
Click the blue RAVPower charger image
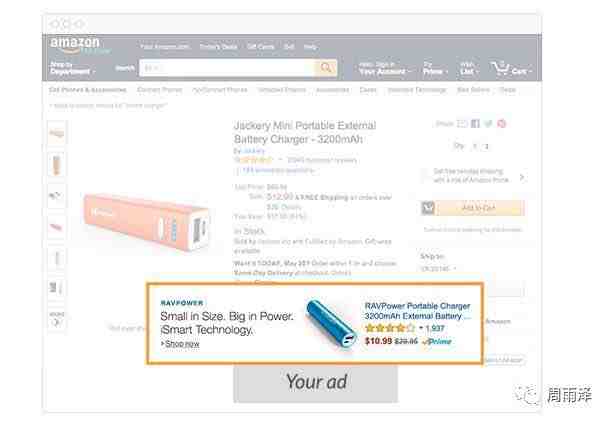tap(331, 323)
